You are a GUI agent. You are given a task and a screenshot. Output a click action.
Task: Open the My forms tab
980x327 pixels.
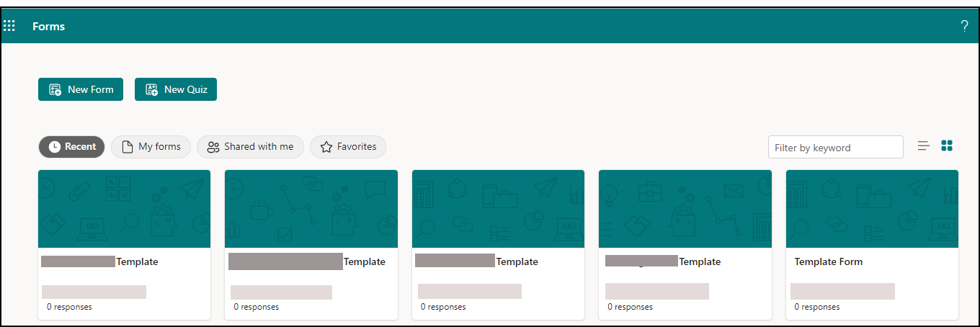pos(151,147)
